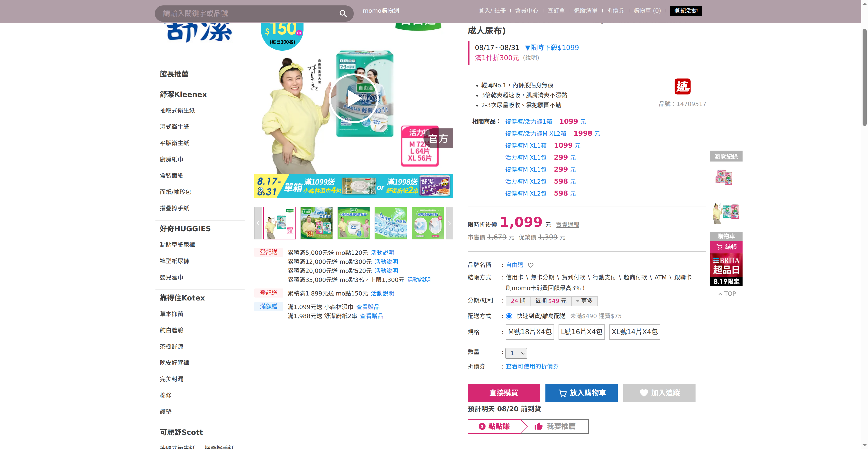Open 廚房紙巾 category

point(172,159)
